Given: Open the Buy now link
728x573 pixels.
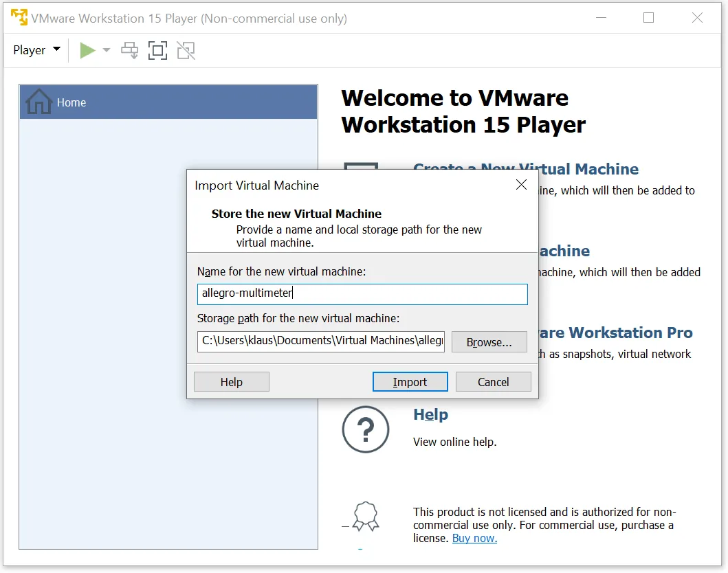Looking at the screenshot, I should click(474, 539).
